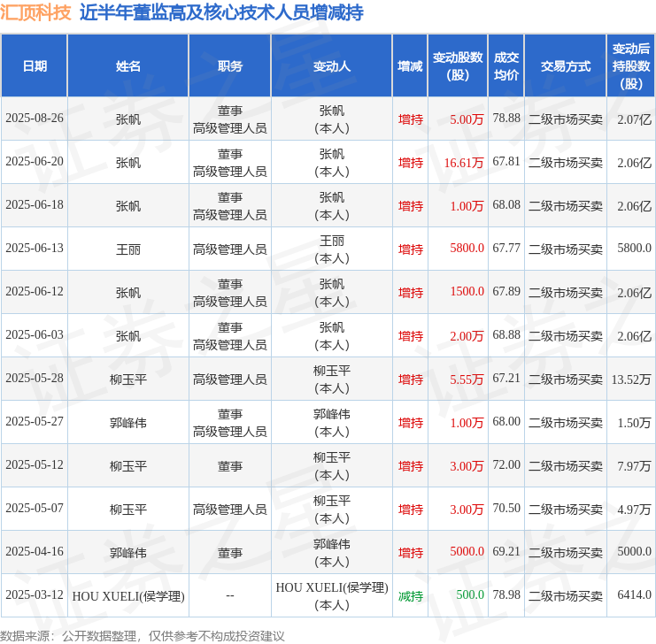Click the 日期 column header

(x=35, y=66)
